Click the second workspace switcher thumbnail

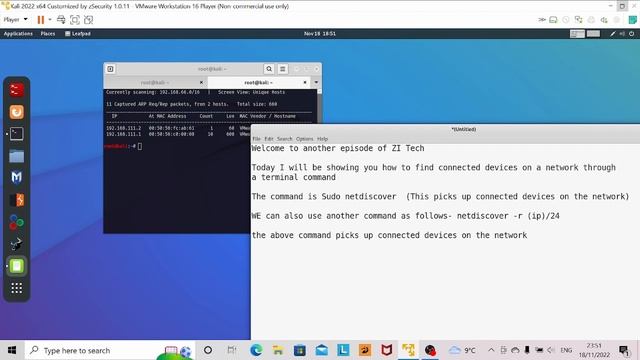[x=593, y=34]
